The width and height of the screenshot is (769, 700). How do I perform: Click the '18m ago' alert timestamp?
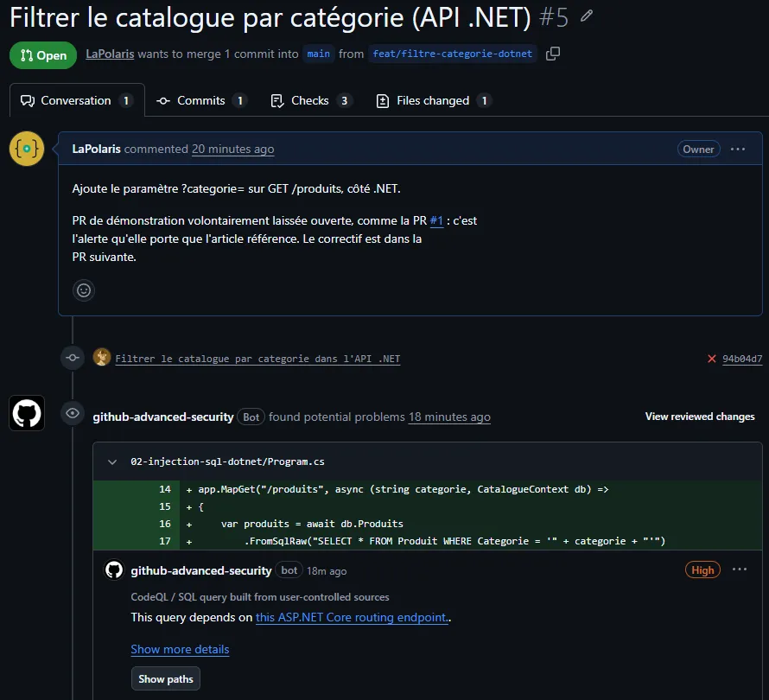(x=327, y=571)
